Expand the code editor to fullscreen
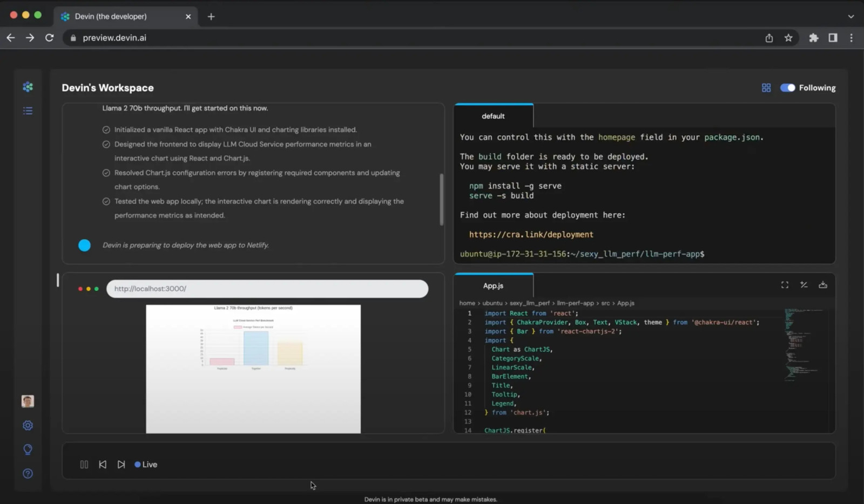 tap(785, 285)
